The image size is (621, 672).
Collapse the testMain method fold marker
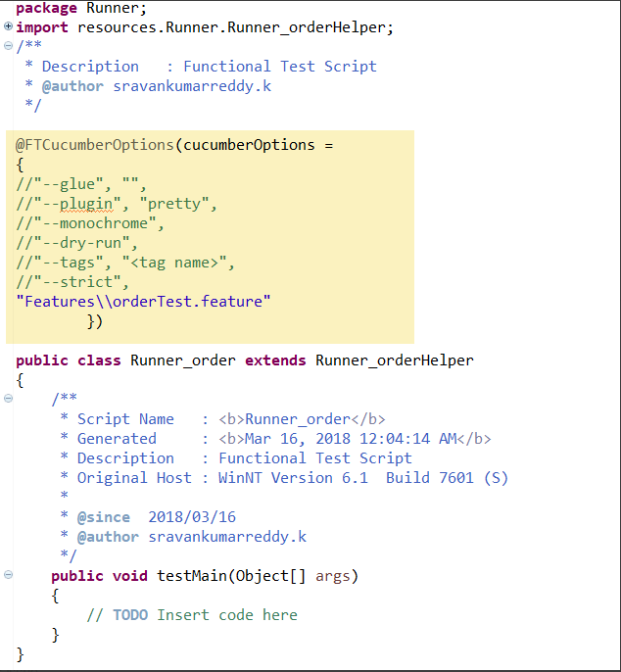pos(8,575)
